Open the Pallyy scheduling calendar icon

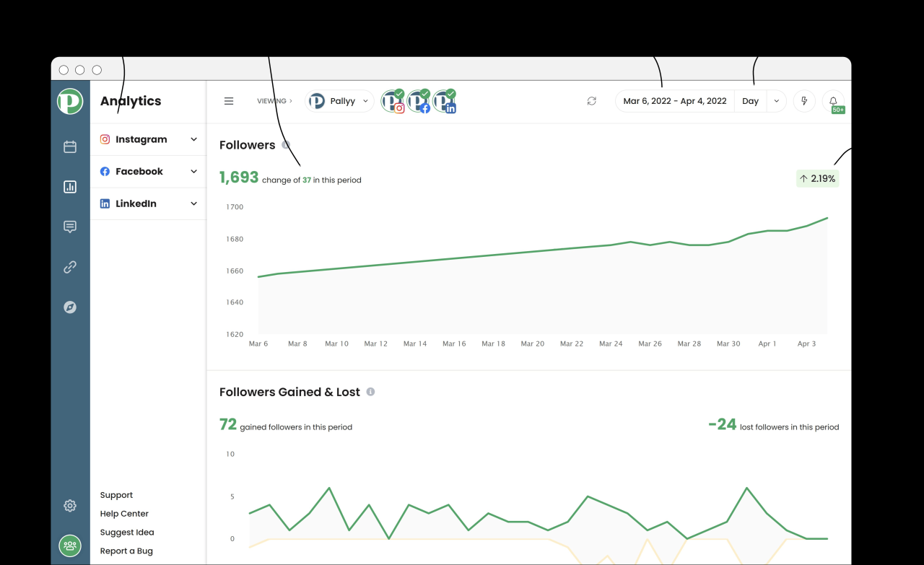tap(69, 146)
